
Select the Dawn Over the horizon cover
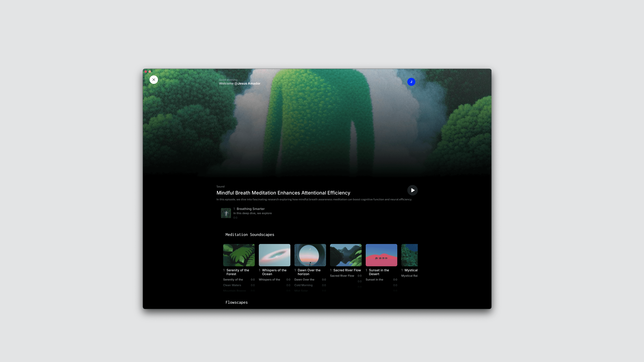coord(310,255)
